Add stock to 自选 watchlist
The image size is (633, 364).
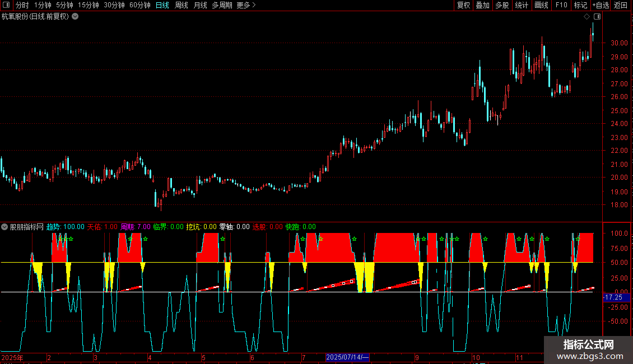[601, 5]
